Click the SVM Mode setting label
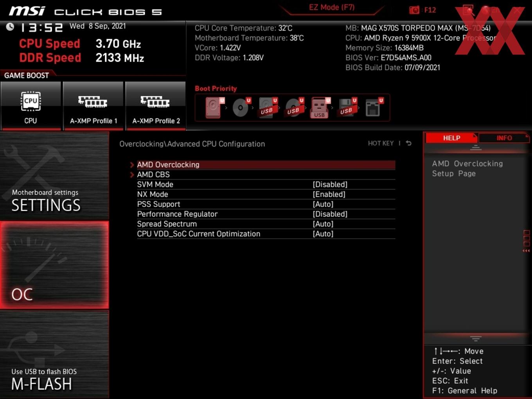The image size is (532, 399). (155, 184)
